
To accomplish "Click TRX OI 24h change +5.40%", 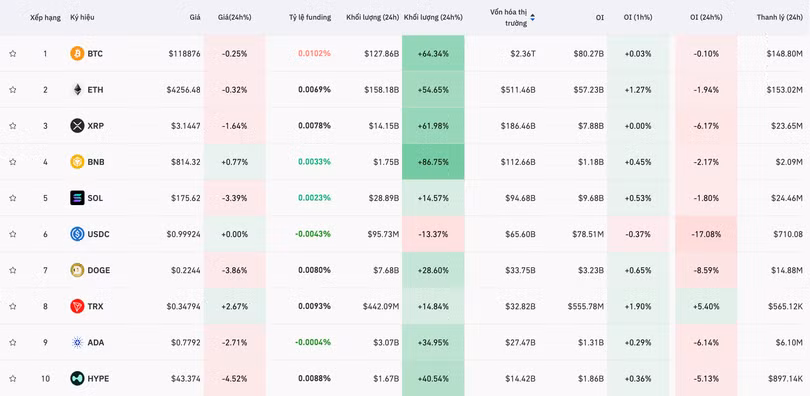I will coord(706,306).
